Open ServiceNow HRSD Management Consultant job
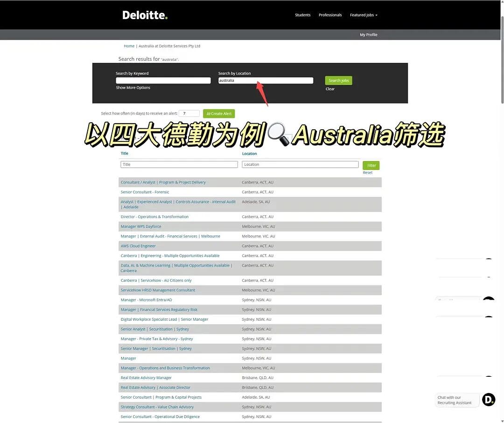The image size is (504, 423). point(158,290)
